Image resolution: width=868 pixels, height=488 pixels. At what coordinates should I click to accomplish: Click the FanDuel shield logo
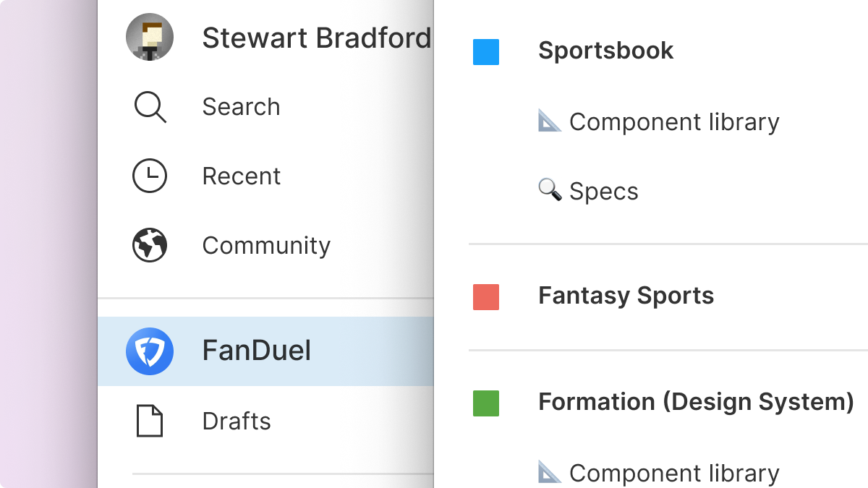coord(150,351)
